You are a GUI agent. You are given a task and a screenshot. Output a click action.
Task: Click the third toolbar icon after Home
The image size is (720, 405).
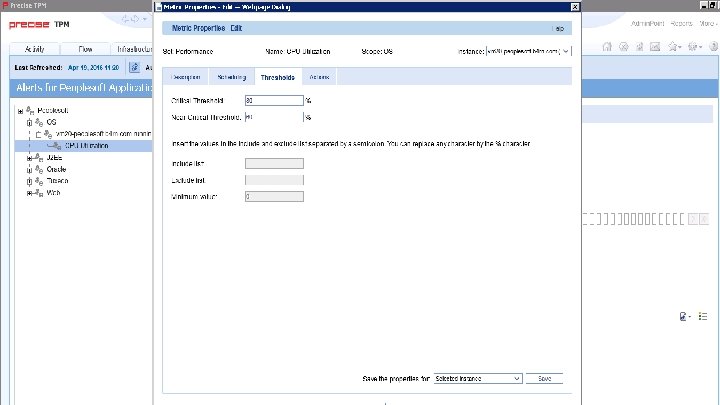pos(639,46)
